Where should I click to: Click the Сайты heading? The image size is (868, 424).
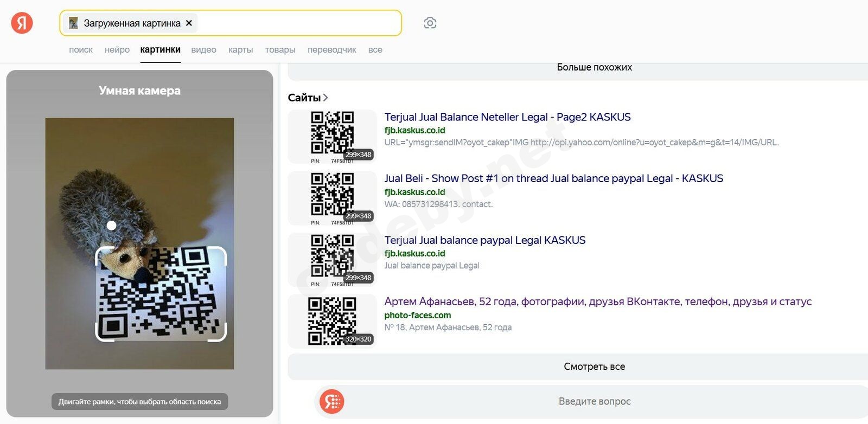(304, 98)
